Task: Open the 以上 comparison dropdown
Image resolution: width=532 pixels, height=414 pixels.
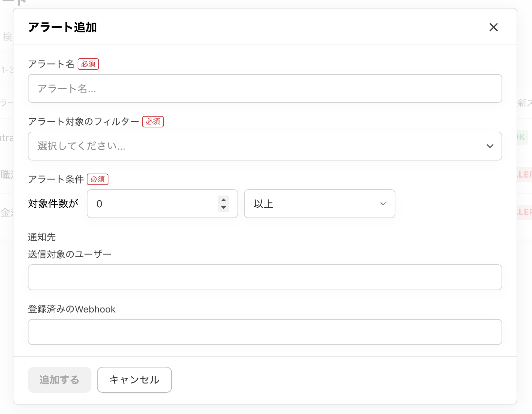Action: [x=314, y=204]
